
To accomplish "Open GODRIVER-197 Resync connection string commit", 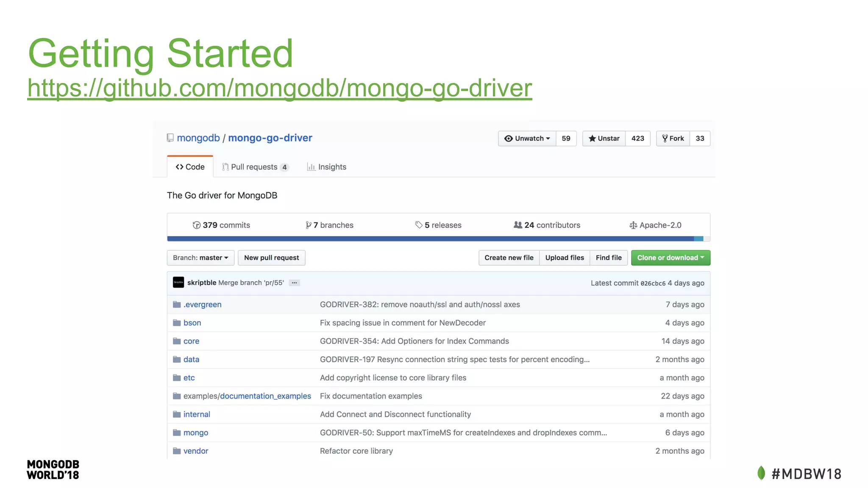I will point(455,360).
